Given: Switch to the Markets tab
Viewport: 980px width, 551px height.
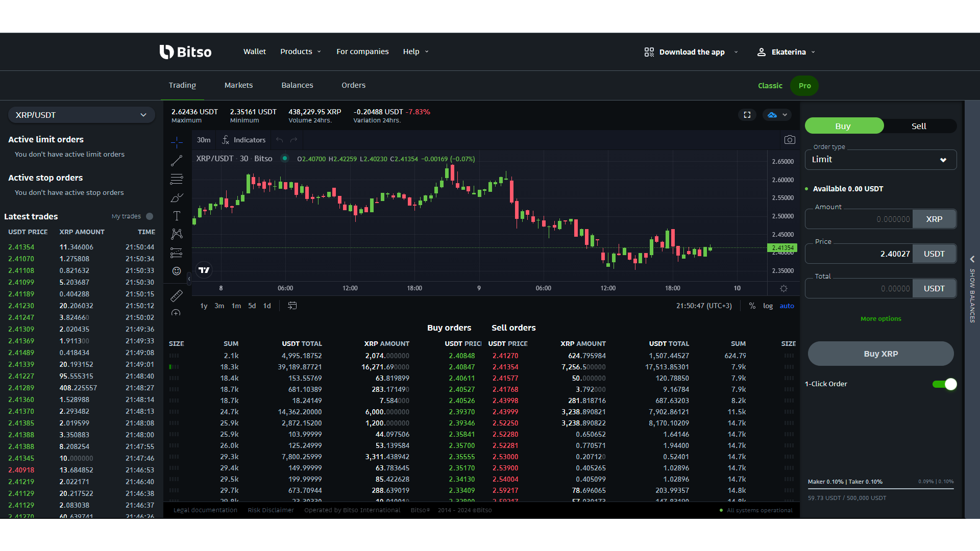Looking at the screenshot, I should pos(238,85).
